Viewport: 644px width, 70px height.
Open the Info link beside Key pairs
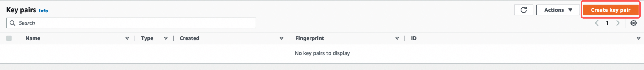pos(43,11)
